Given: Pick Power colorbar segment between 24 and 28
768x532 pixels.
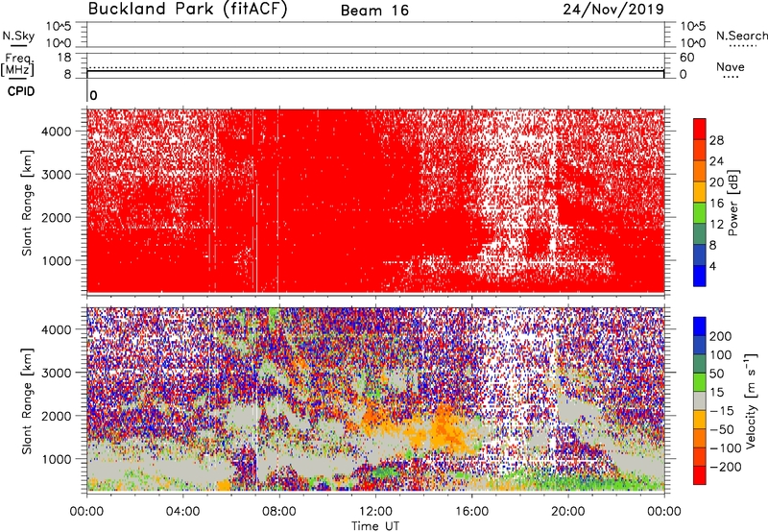Looking at the screenshot, I should 700,151.
